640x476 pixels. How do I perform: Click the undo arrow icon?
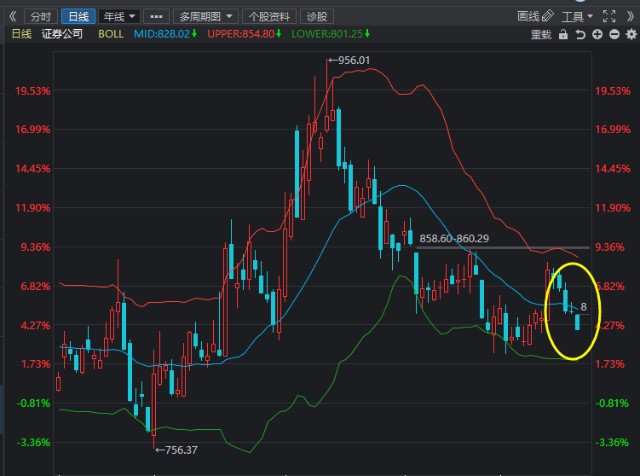pyautogui.click(x=580, y=34)
